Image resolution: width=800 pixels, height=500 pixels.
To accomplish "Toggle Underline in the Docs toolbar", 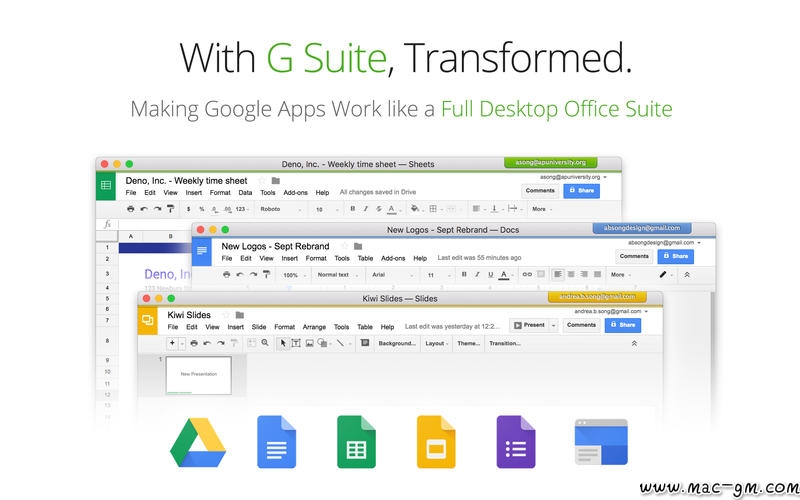I will (x=490, y=274).
